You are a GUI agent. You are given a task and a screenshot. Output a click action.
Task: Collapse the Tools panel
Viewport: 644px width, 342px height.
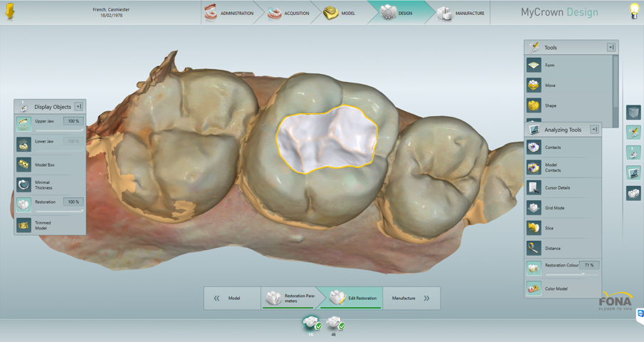(x=611, y=48)
